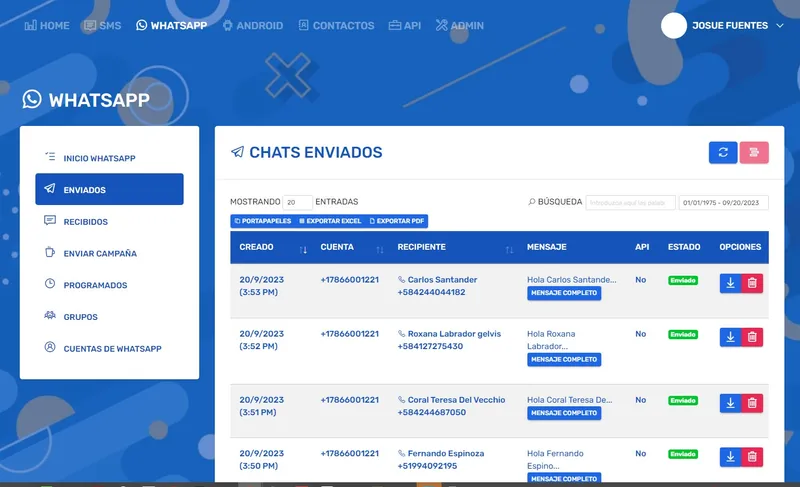Image resolution: width=800 pixels, height=487 pixels.
Task: Delete the Fernando Espinoza chat entry
Action: click(752, 457)
